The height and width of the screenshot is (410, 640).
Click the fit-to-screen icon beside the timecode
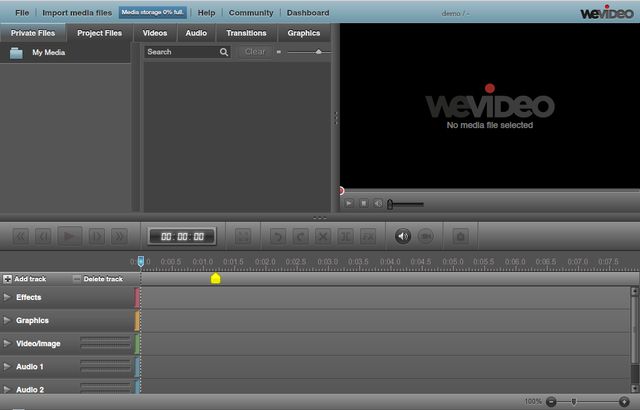pyautogui.click(x=243, y=236)
